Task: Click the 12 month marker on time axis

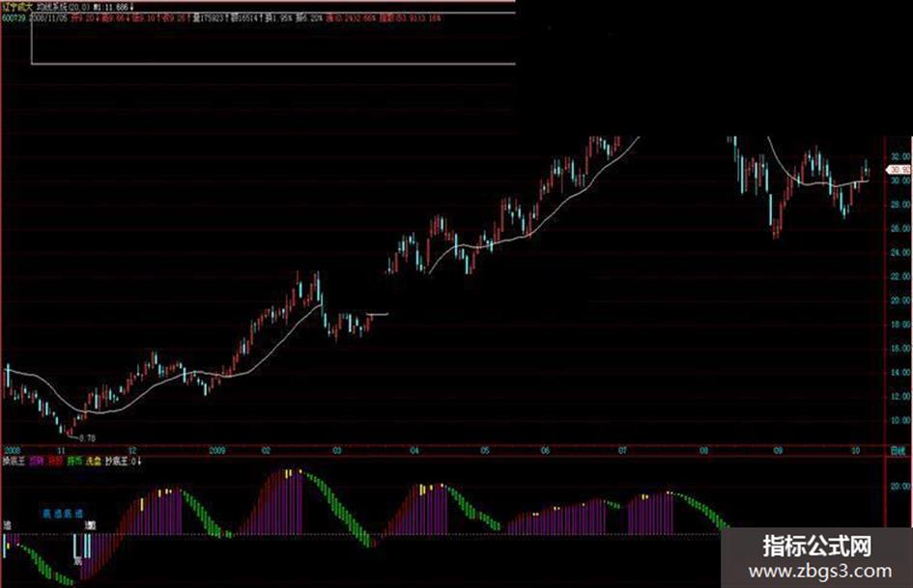Action: [x=132, y=451]
